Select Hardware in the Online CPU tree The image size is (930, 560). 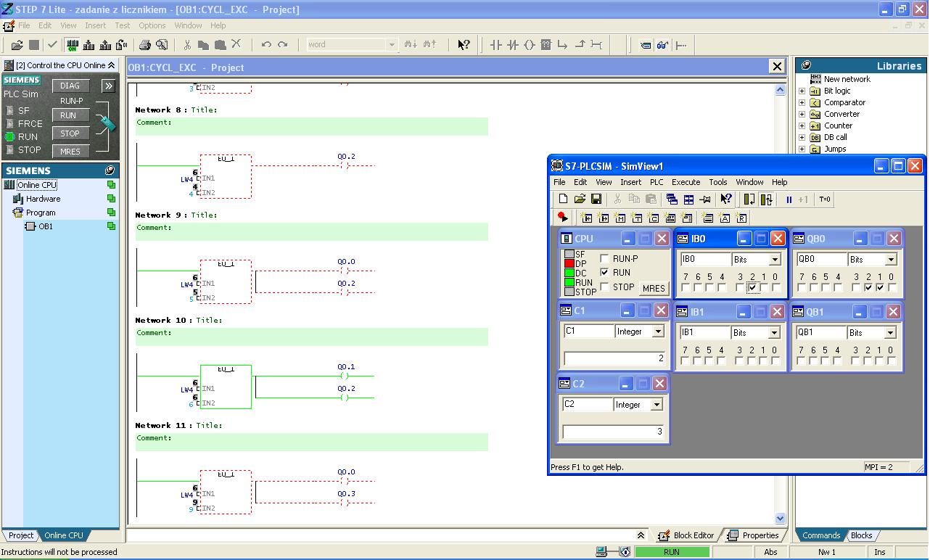click(x=43, y=199)
